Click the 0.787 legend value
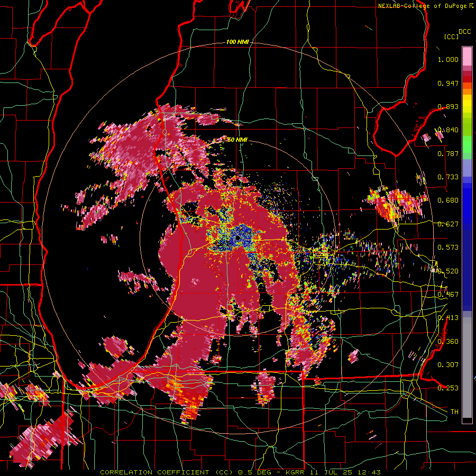The width and height of the screenshot is (476, 476). (x=448, y=153)
